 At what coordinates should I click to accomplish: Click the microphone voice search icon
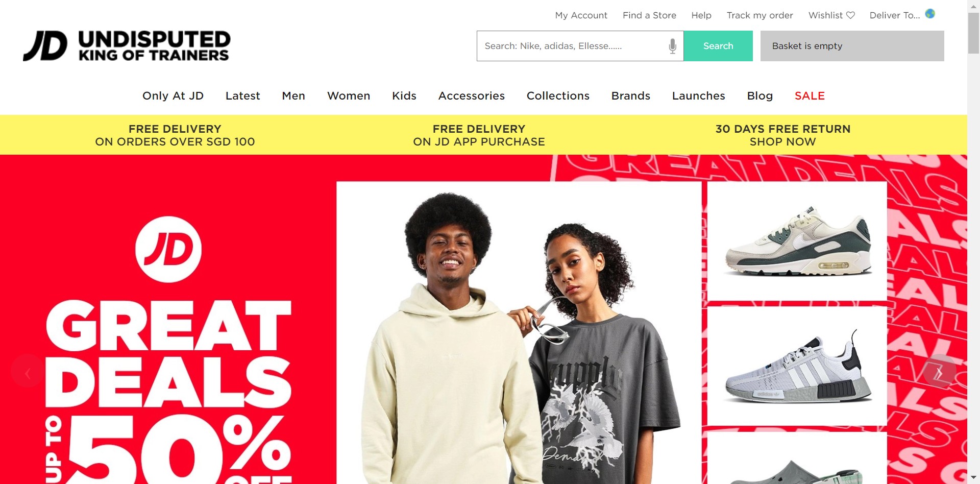672,46
